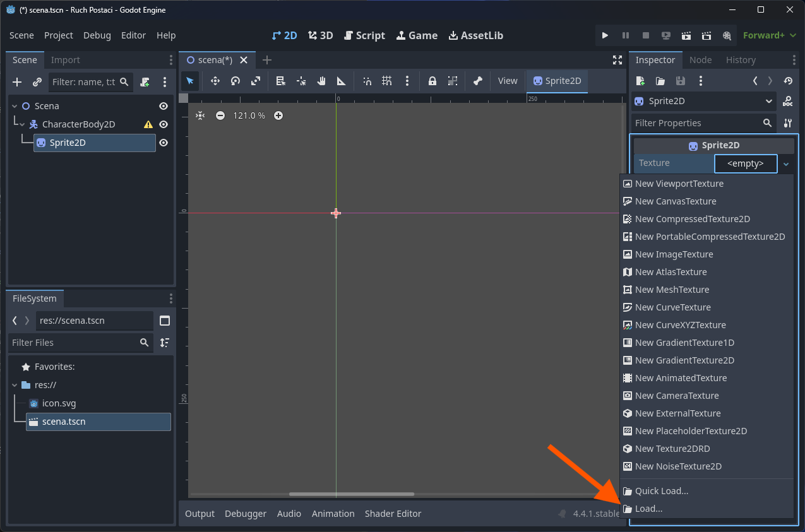Open the snapping options three-dot menu
Screen dimensions: 805x532
[407, 81]
